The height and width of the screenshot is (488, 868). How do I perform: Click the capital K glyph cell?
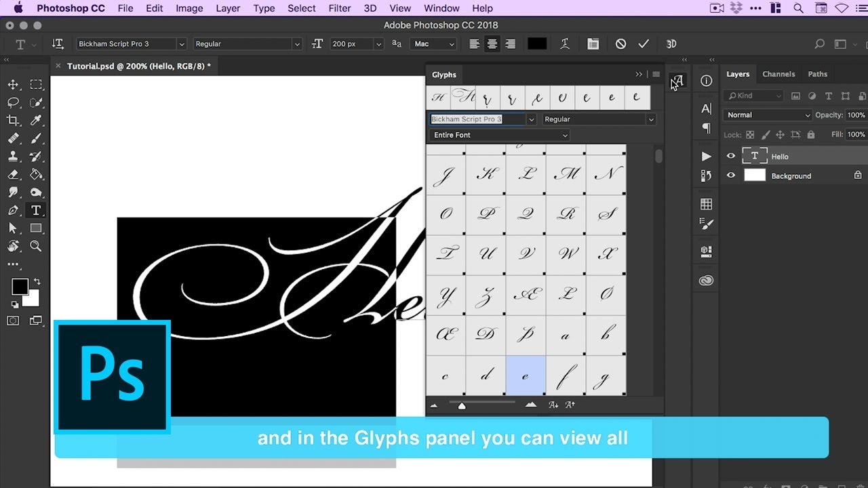click(486, 174)
